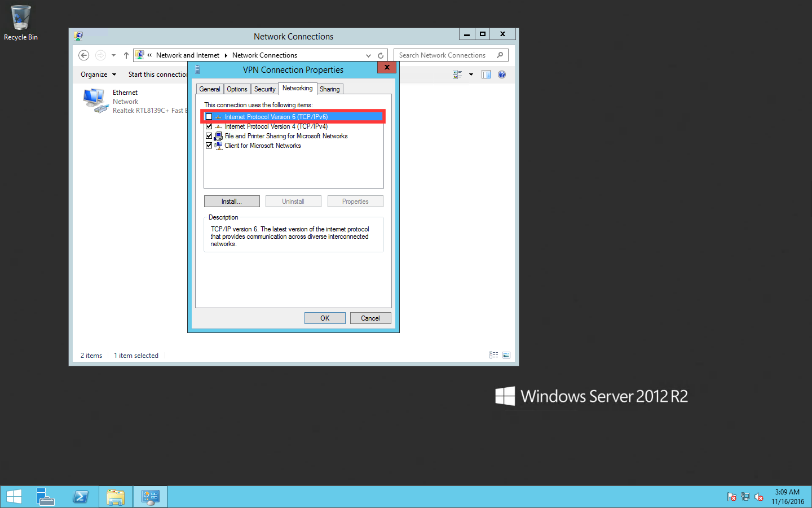Click Start this connection toolbar command

point(158,75)
